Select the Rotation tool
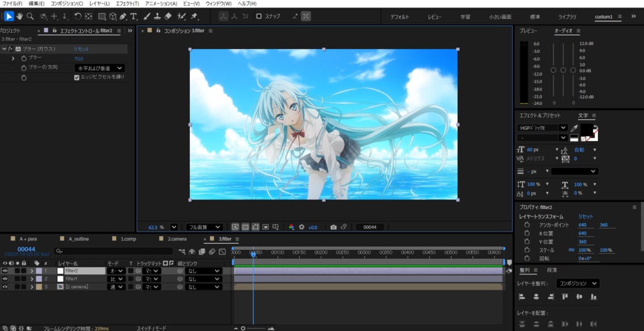Screen dimensions: 644x331 tap(77, 16)
